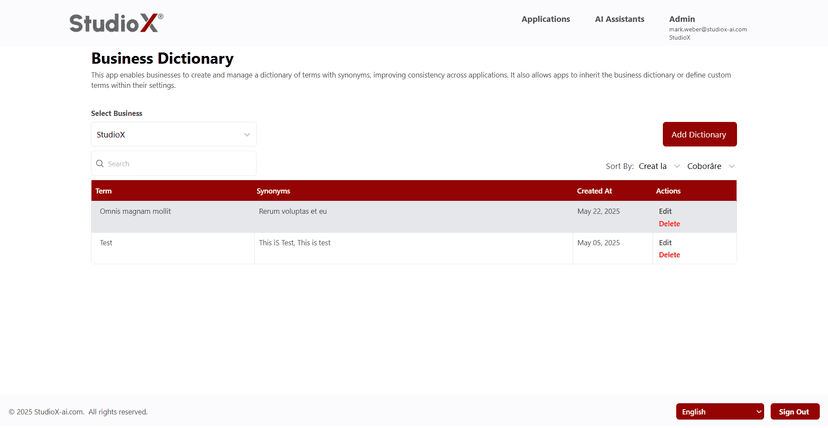Open the Admin user menu
The image size is (828, 428).
coord(682,19)
